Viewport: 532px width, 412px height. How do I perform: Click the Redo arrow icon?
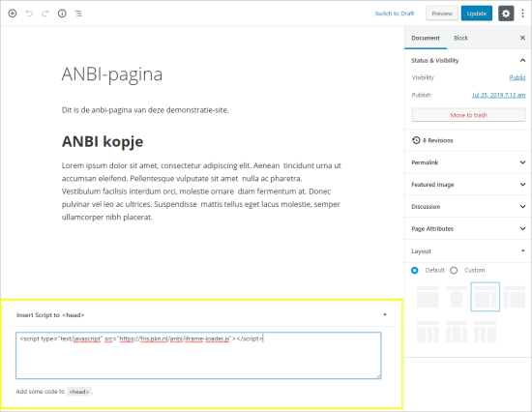coord(45,14)
